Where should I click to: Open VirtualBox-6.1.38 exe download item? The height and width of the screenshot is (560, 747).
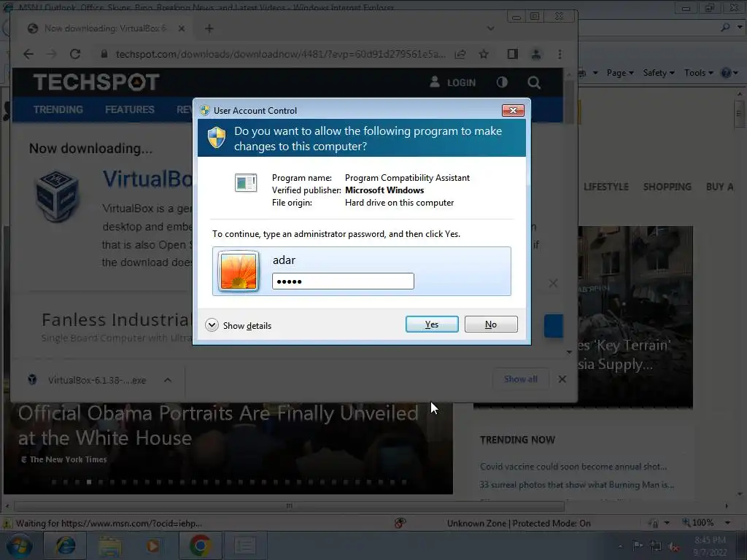(97, 380)
